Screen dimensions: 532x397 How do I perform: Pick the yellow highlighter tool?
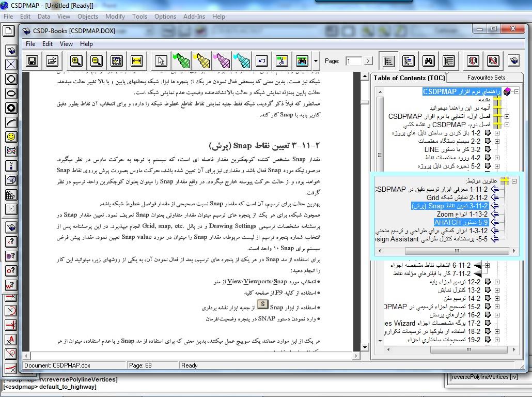(201, 61)
